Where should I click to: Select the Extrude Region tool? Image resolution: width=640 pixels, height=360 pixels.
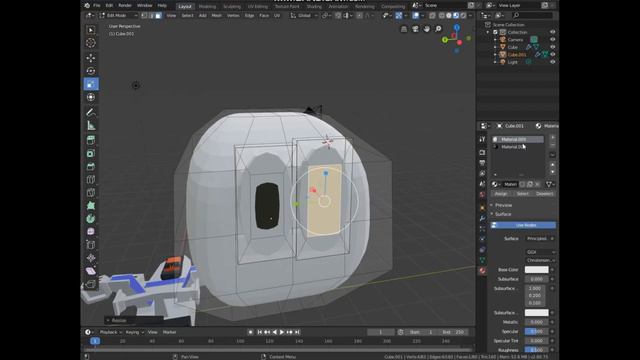[91, 140]
